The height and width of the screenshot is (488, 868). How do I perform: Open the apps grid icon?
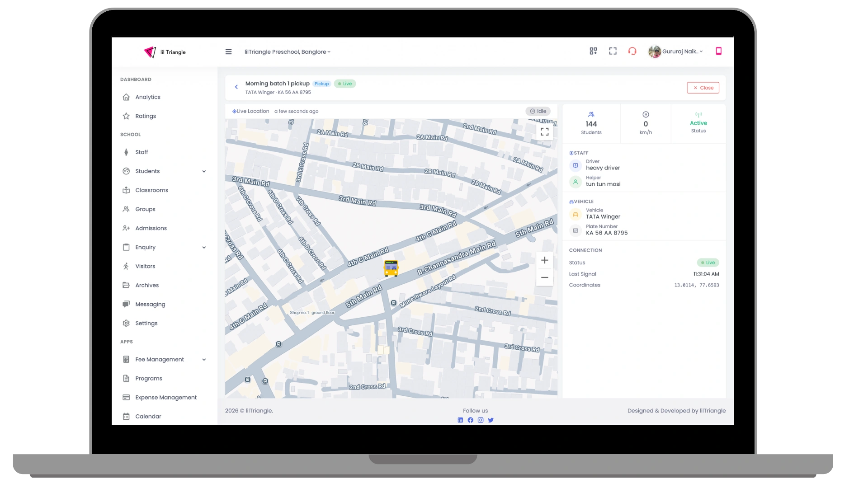point(593,51)
